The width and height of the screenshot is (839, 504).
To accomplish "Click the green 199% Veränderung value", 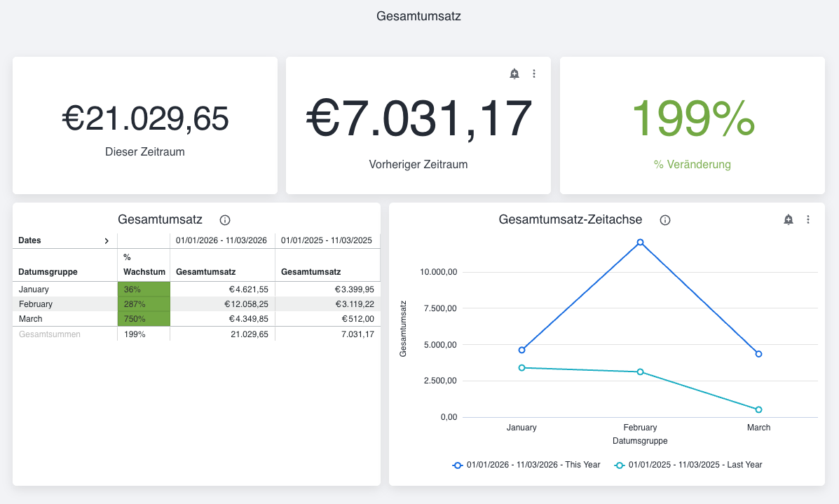I will [693, 118].
